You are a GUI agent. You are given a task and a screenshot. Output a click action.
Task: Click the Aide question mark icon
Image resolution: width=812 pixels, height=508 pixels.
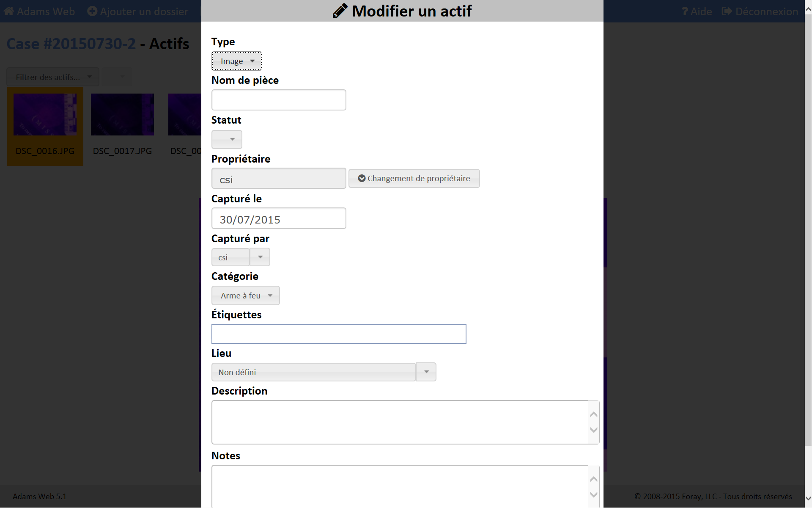tap(685, 11)
